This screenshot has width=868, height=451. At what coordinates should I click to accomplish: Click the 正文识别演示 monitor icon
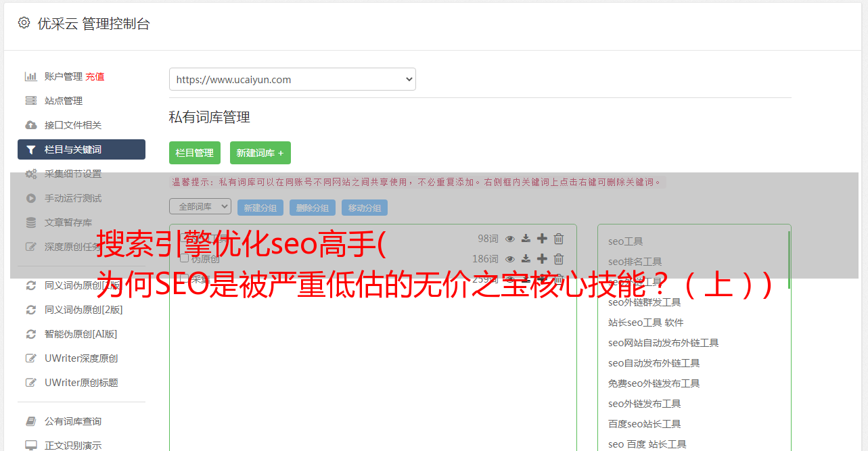31,446
